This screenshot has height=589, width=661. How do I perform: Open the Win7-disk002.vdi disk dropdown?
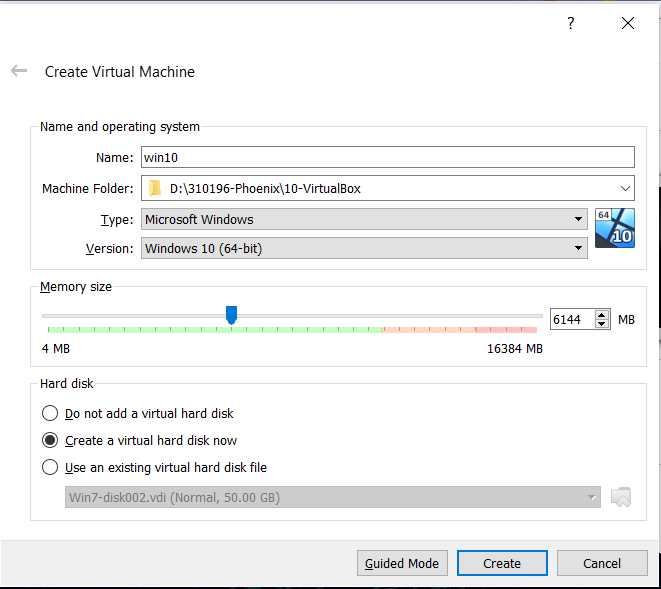tap(332, 497)
